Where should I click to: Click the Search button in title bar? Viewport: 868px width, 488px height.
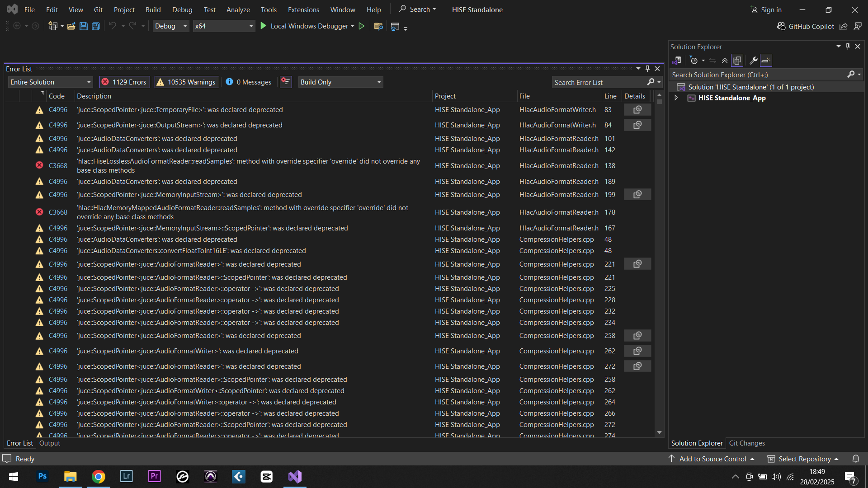pos(417,9)
